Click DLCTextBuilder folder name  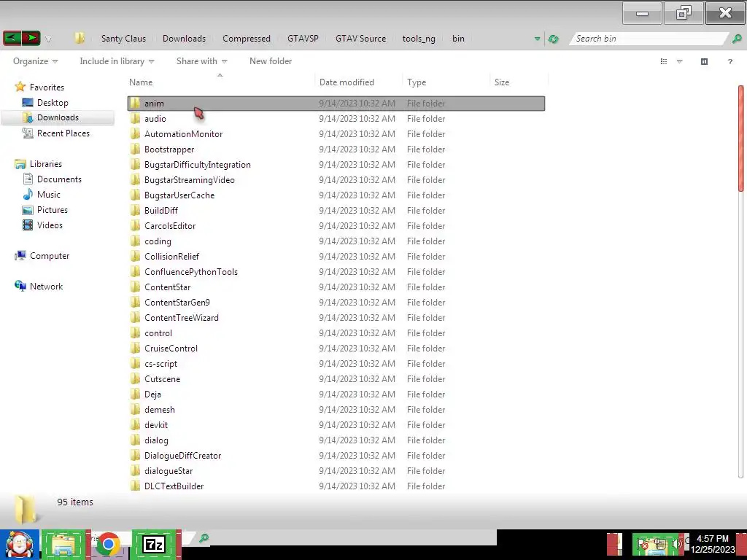point(174,486)
